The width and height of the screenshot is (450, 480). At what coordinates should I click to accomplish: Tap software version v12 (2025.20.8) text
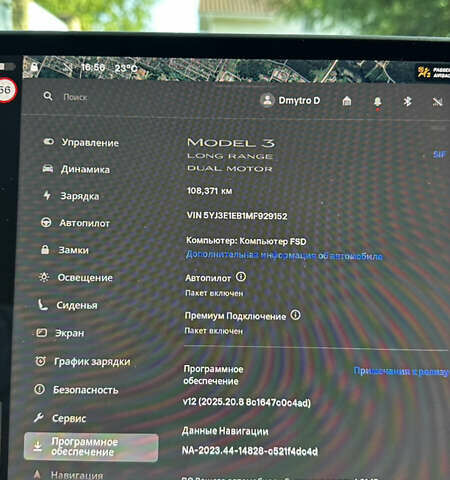point(247,402)
